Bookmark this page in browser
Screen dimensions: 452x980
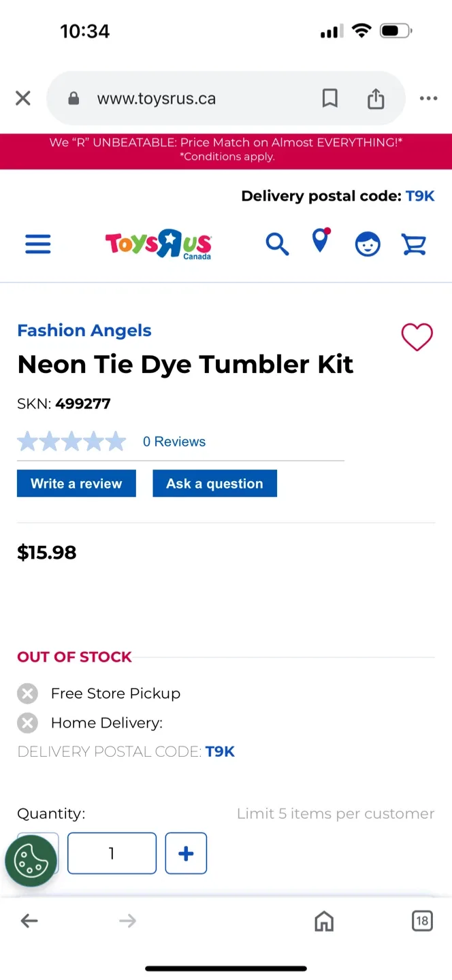pos(330,99)
